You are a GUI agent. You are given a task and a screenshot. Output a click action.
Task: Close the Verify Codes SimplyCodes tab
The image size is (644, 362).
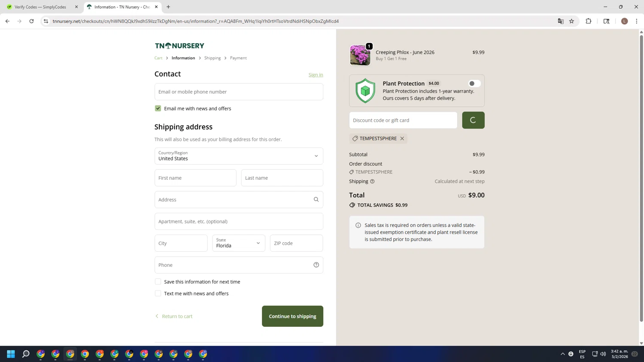[76, 7]
